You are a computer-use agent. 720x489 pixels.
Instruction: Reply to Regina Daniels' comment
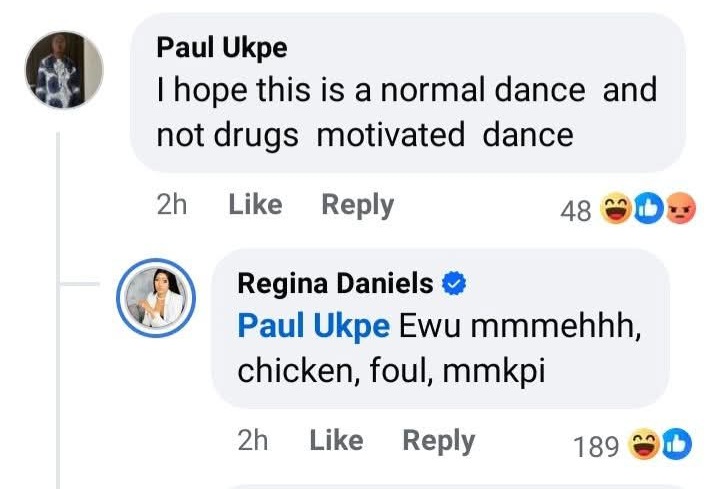point(438,441)
